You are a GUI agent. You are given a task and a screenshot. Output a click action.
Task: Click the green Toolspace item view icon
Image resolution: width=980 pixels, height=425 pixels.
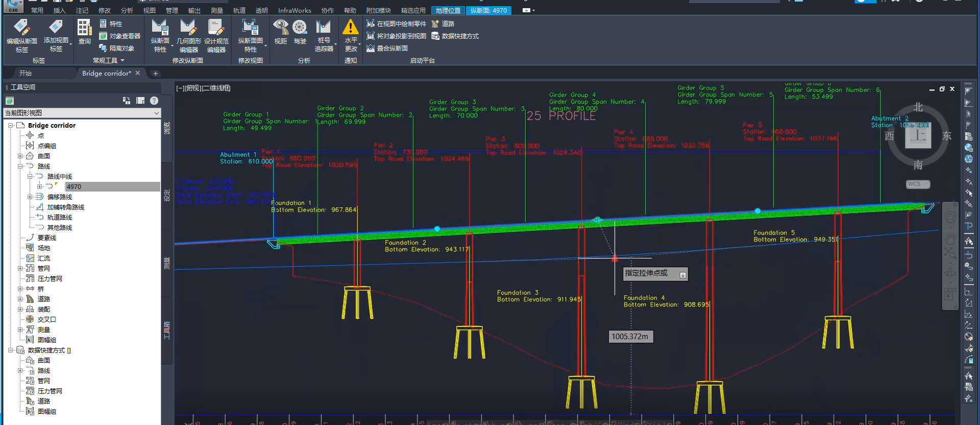(10, 101)
